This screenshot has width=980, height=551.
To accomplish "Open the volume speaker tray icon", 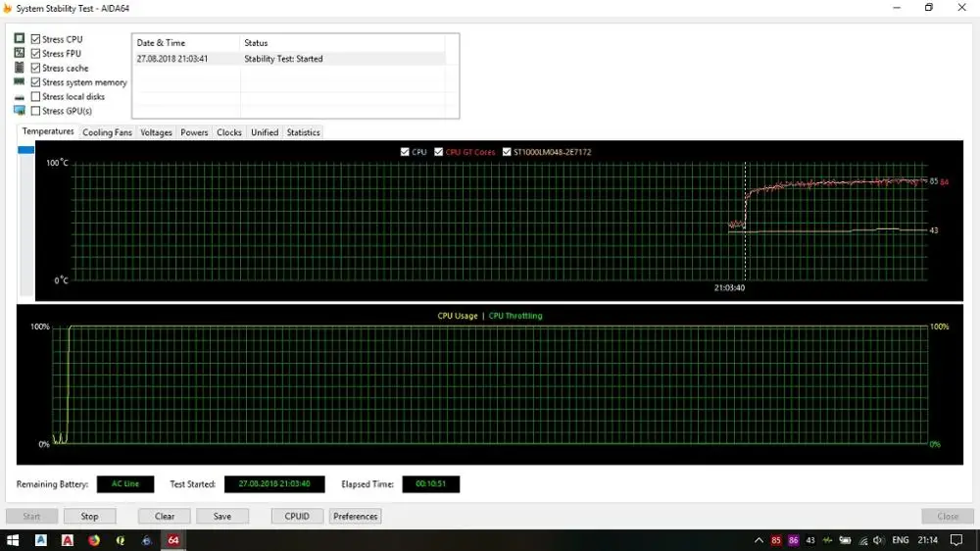I will point(878,540).
